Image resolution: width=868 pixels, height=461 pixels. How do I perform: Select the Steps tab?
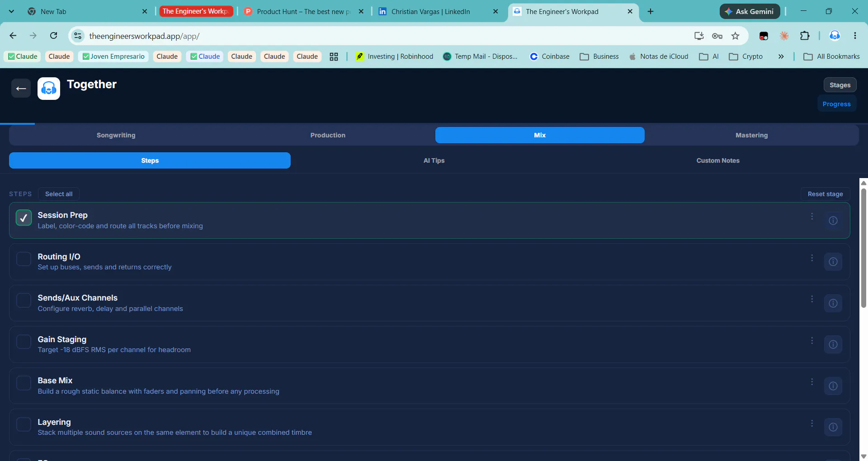[150, 160]
